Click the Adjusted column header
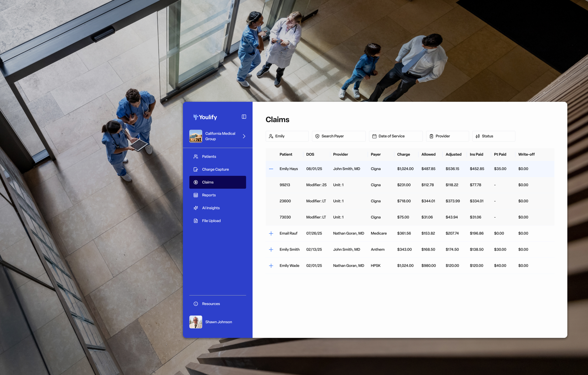 [x=453, y=154]
